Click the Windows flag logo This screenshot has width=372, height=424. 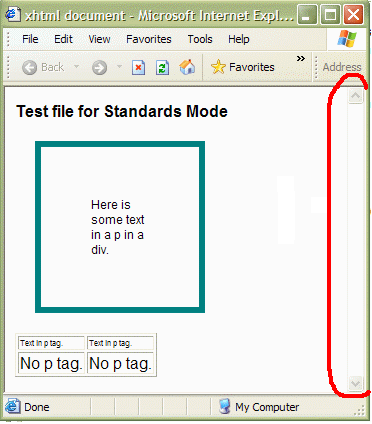pyautogui.click(x=347, y=39)
